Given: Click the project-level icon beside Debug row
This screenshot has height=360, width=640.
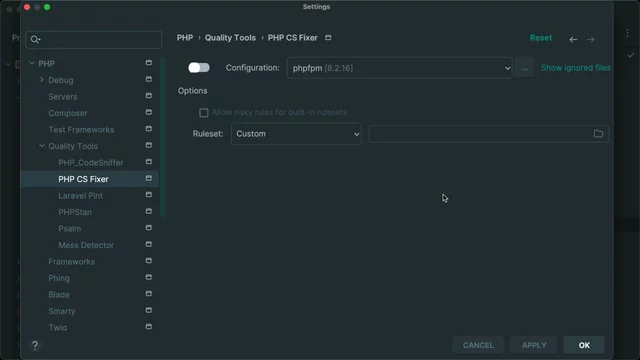Looking at the screenshot, I should pos(149,79).
